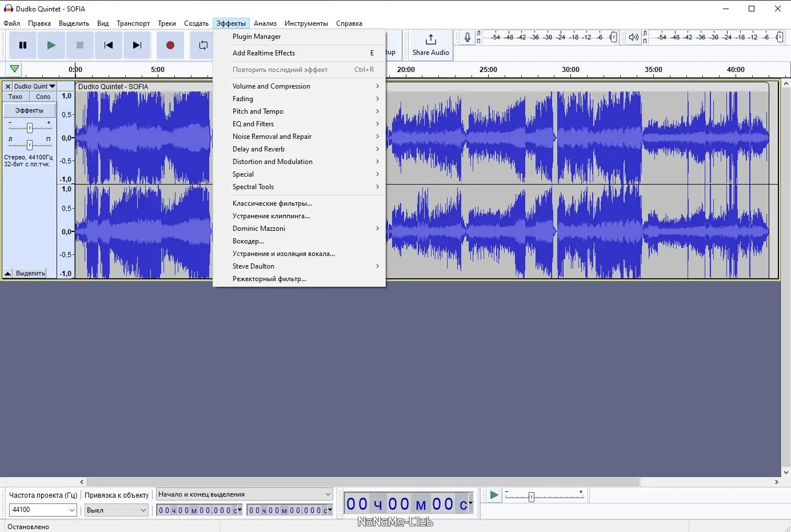Mute the Dudko Quintet track with Тихо
Image resolution: width=791 pixels, height=532 pixels.
(x=15, y=97)
